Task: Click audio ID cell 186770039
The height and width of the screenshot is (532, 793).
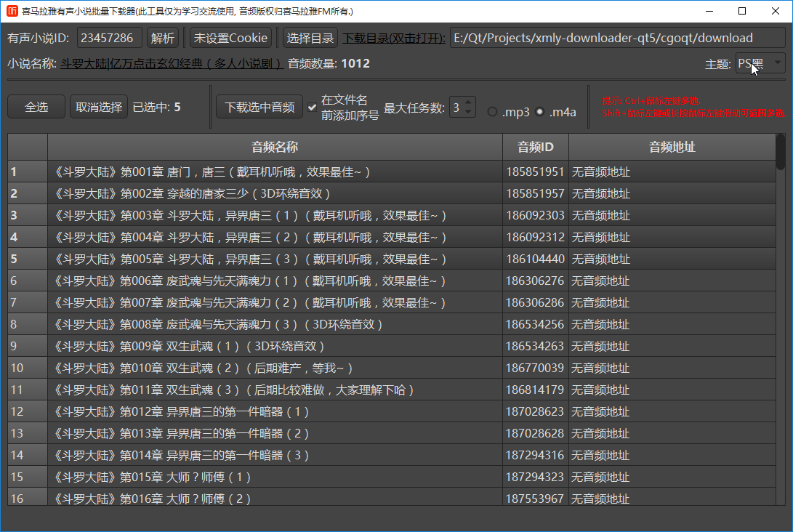Action: 536,368
